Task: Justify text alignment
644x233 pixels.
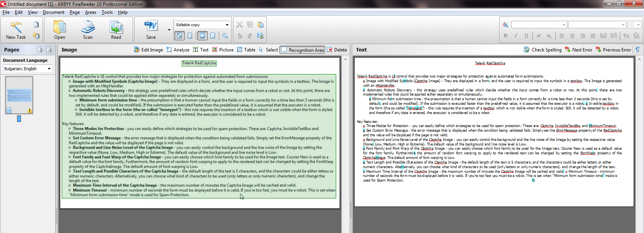Action: [593, 36]
